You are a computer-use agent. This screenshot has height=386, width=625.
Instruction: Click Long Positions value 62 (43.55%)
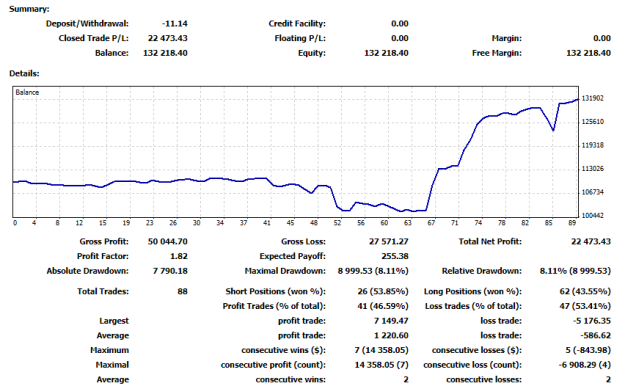click(585, 291)
